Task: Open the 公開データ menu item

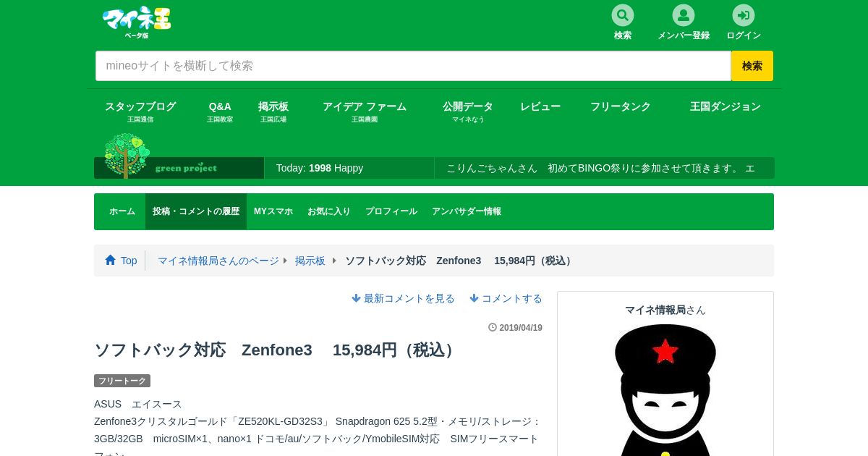Action: pos(468,111)
